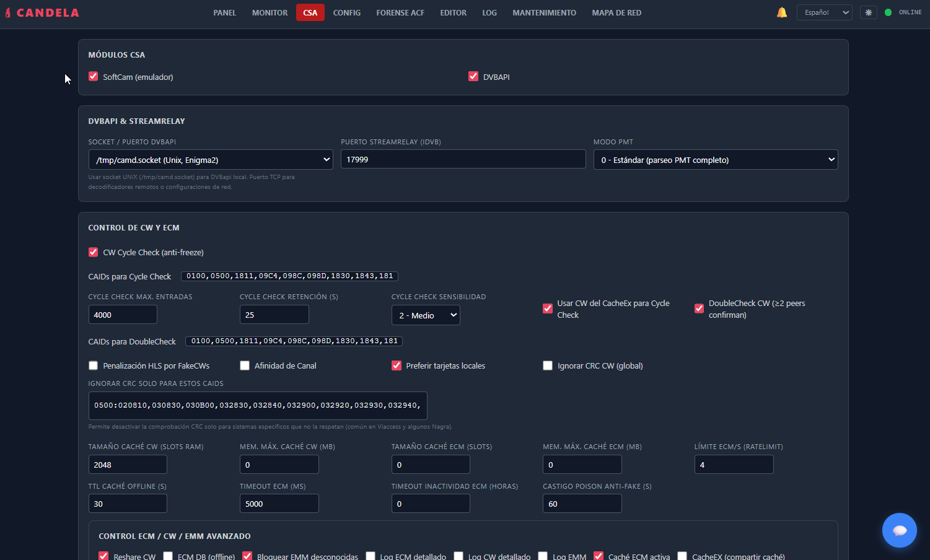Click the Tamaño Caché ECM slots field

431,465
